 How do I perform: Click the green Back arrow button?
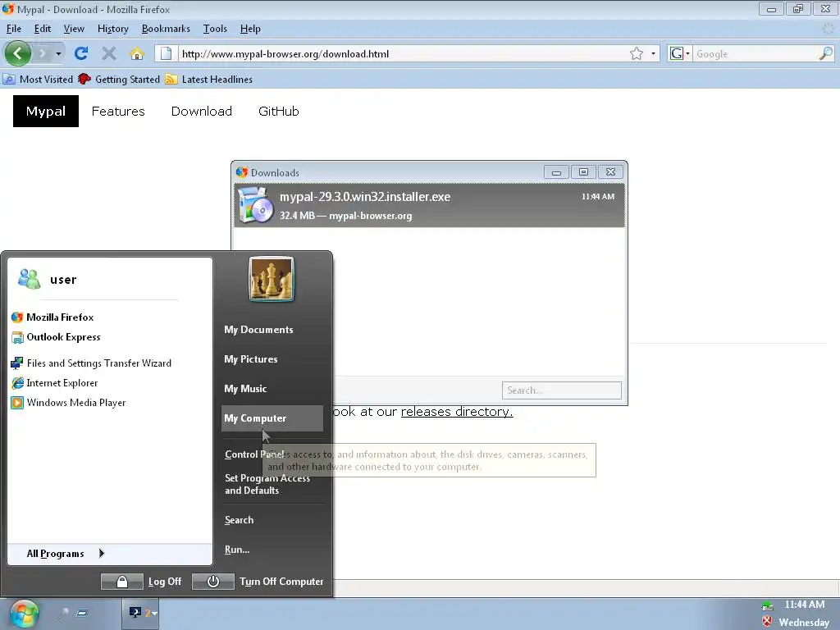click(x=18, y=53)
